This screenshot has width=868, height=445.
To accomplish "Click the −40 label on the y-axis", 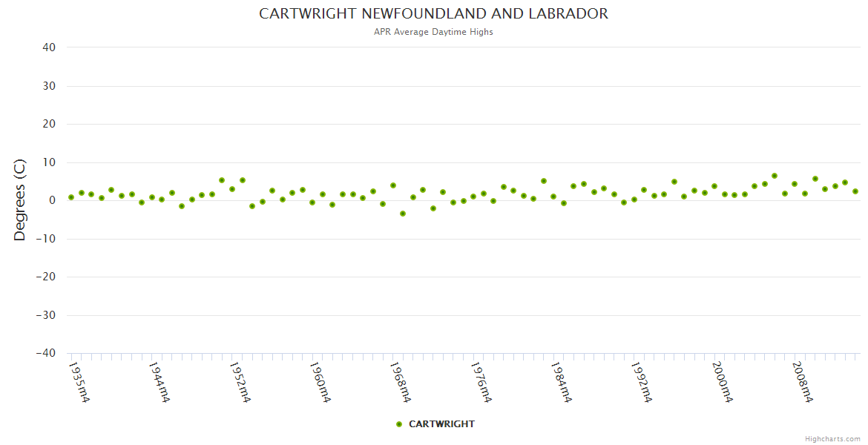I will 45,354.
